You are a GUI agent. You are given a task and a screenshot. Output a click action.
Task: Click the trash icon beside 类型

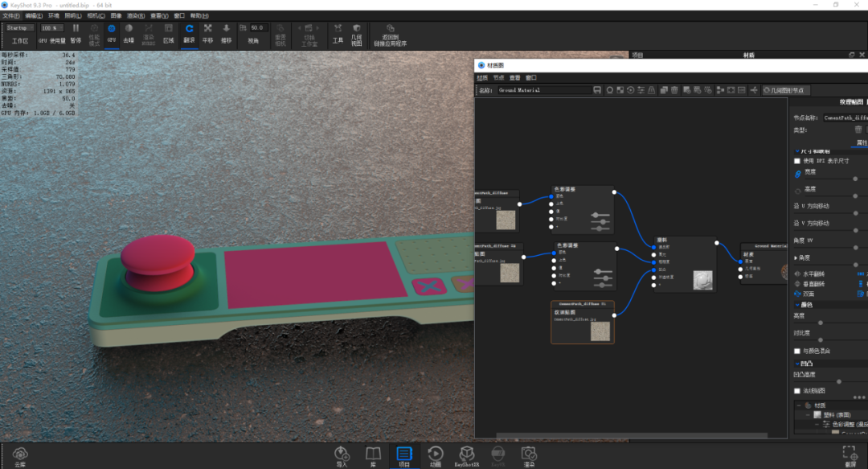(858, 130)
